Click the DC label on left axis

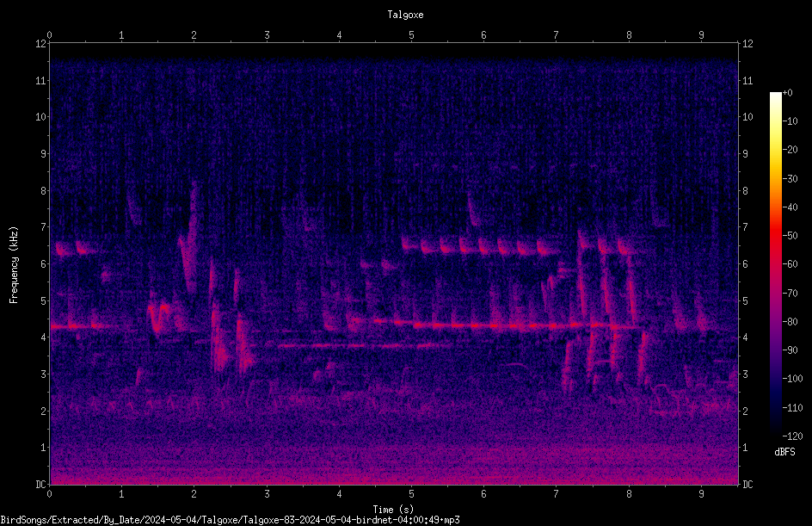41,484
